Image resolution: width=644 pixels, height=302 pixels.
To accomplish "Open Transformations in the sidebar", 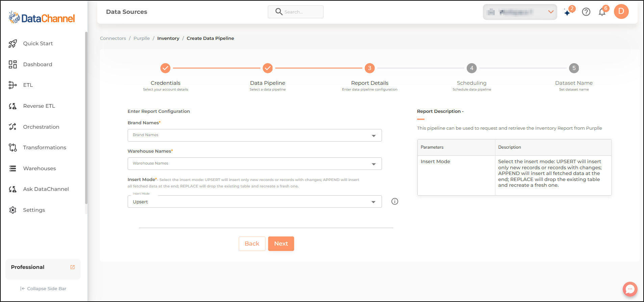I will pyautogui.click(x=45, y=148).
